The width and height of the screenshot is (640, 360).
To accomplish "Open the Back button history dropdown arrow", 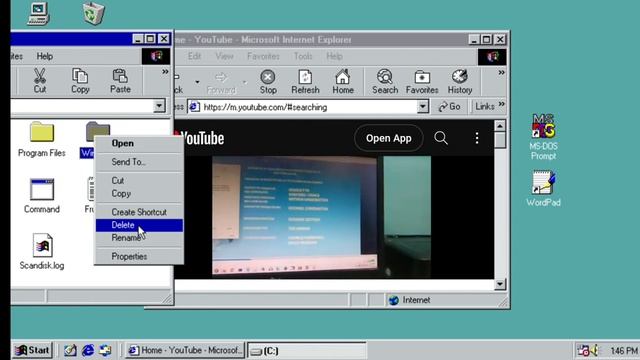I will 197,82.
